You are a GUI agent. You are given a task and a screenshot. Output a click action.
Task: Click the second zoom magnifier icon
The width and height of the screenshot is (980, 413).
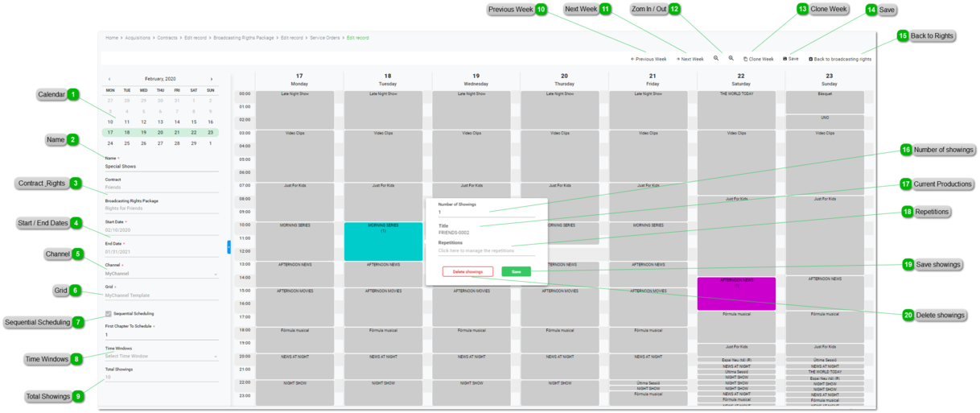point(731,58)
